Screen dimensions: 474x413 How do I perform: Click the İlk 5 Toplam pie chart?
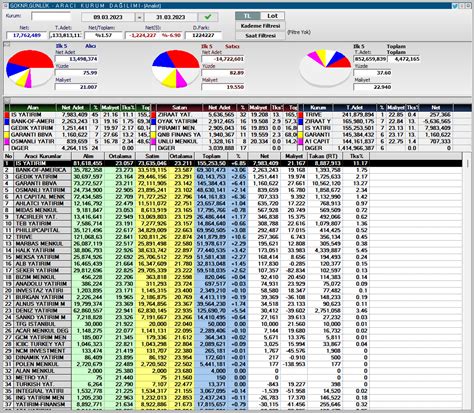point(325,68)
